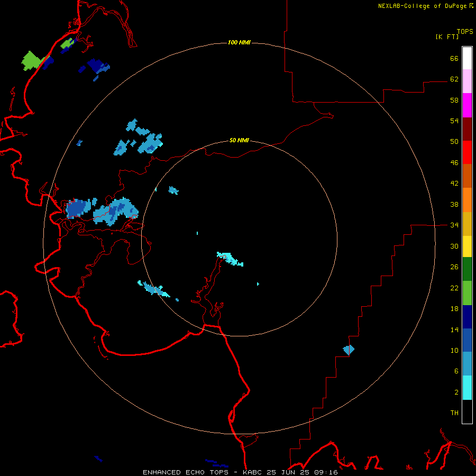Click the light blue diamond echo in the southeast
The height and width of the screenshot is (476, 476).
coord(349,350)
